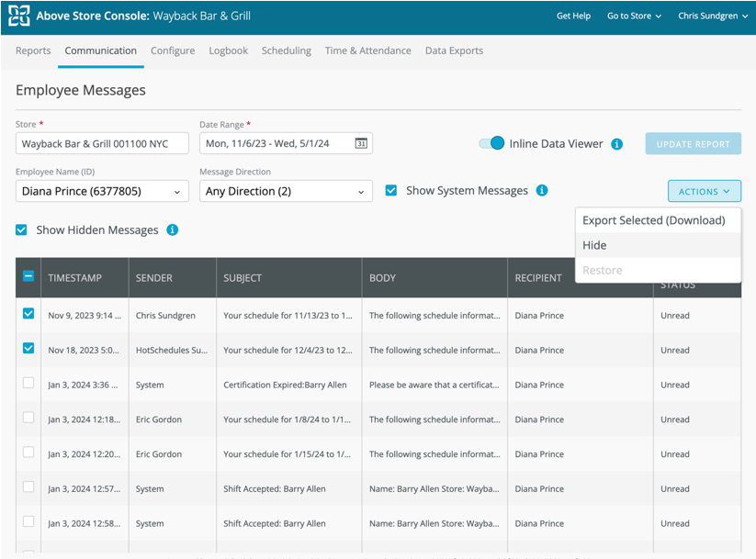
Task: Open the date range calendar icon
Action: pos(361,143)
